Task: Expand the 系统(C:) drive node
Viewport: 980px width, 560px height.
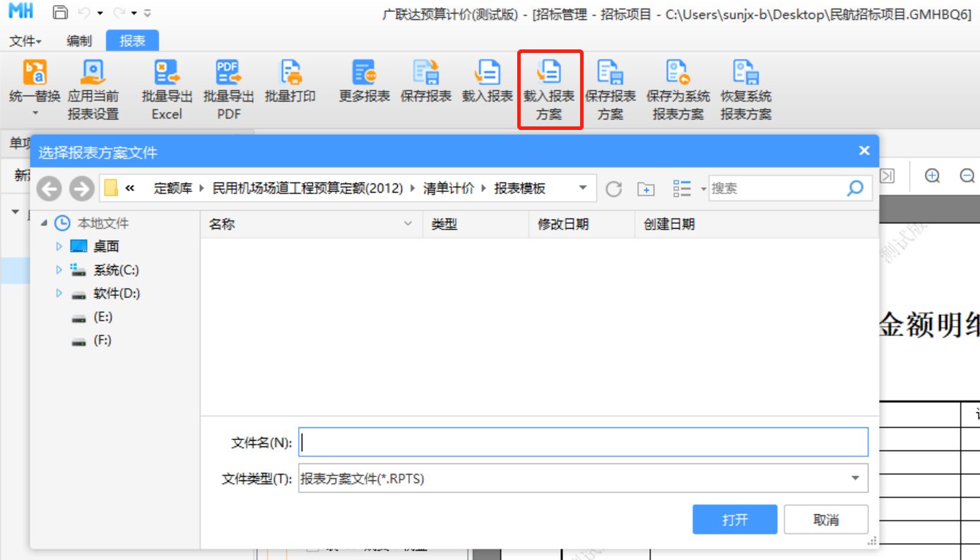Action: pos(59,270)
